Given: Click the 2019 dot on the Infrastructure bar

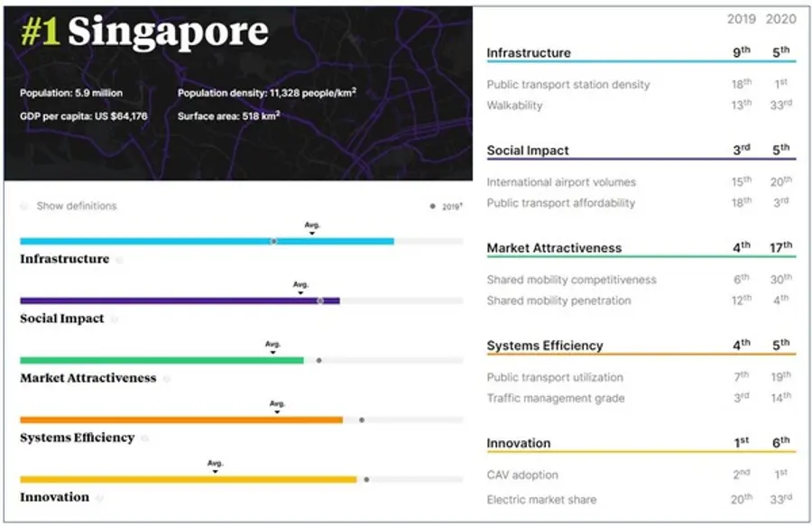Looking at the screenshot, I should point(274,241).
